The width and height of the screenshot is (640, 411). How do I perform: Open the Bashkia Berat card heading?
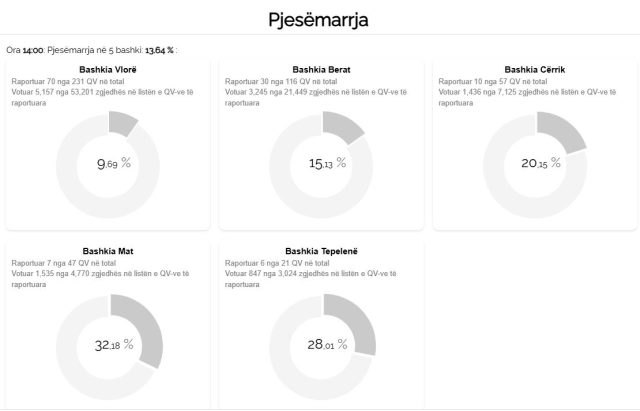[x=321, y=69]
